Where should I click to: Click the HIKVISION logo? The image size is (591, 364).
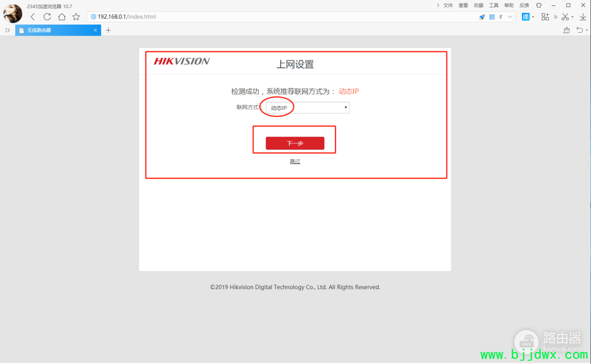[x=182, y=61]
